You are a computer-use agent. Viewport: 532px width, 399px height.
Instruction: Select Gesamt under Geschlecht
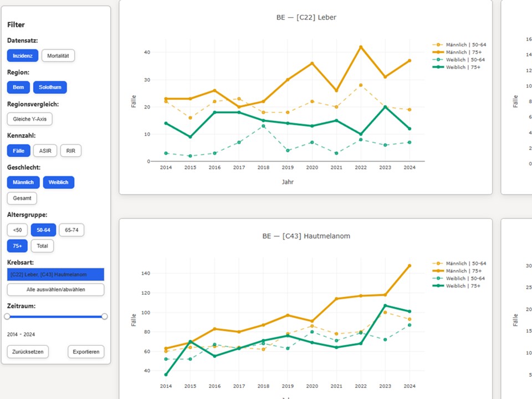(x=22, y=198)
